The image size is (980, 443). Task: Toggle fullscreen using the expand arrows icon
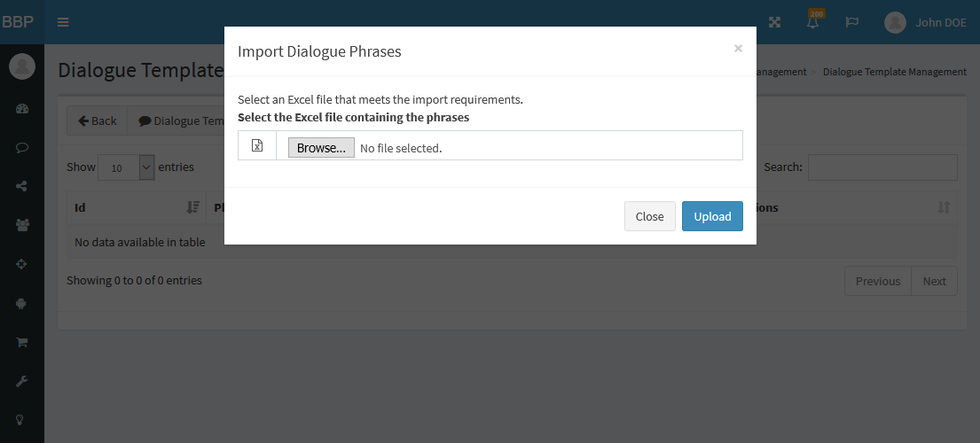tap(774, 22)
